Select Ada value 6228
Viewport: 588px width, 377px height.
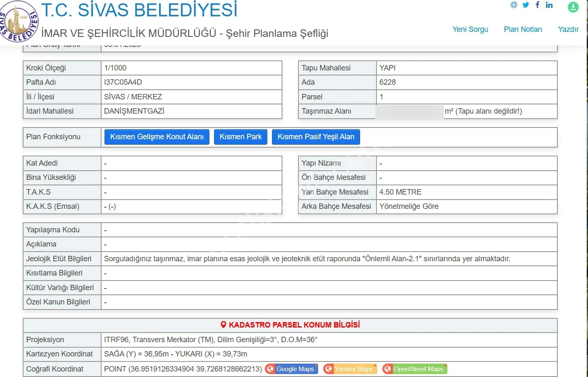point(387,82)
